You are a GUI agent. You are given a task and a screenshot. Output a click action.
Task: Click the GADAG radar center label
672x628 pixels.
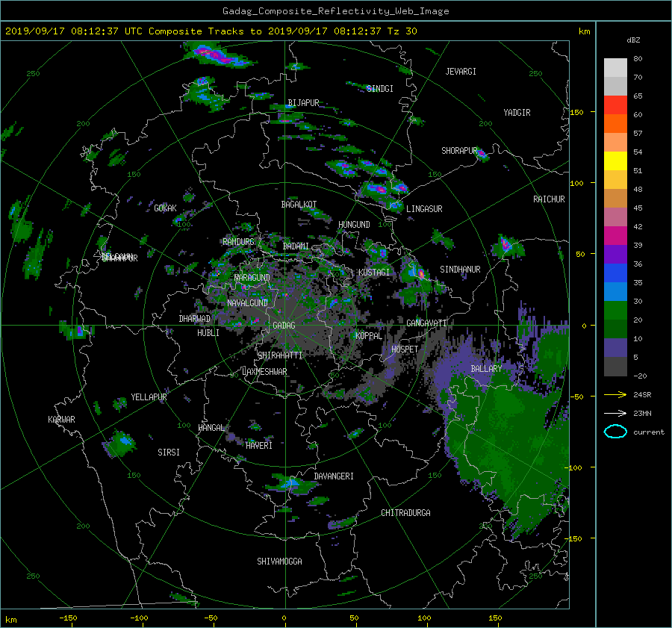pos(284,326)
